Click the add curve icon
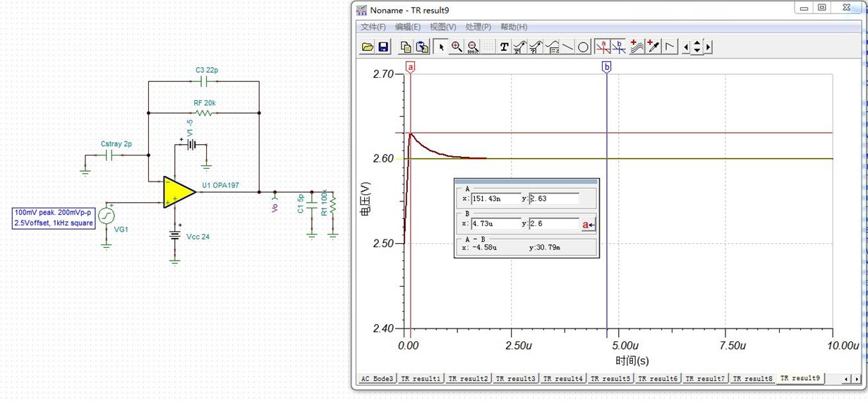 [x=638, y=47]
